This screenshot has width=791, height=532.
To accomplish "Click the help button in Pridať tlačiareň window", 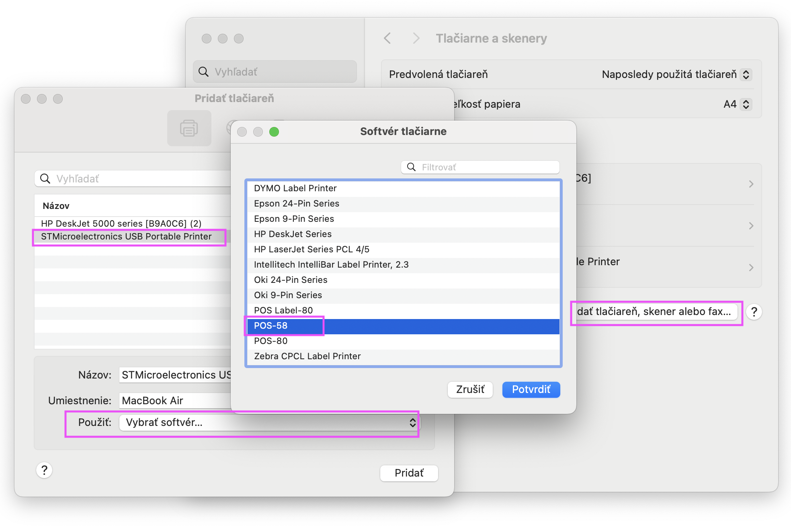I will coord(44,470).
